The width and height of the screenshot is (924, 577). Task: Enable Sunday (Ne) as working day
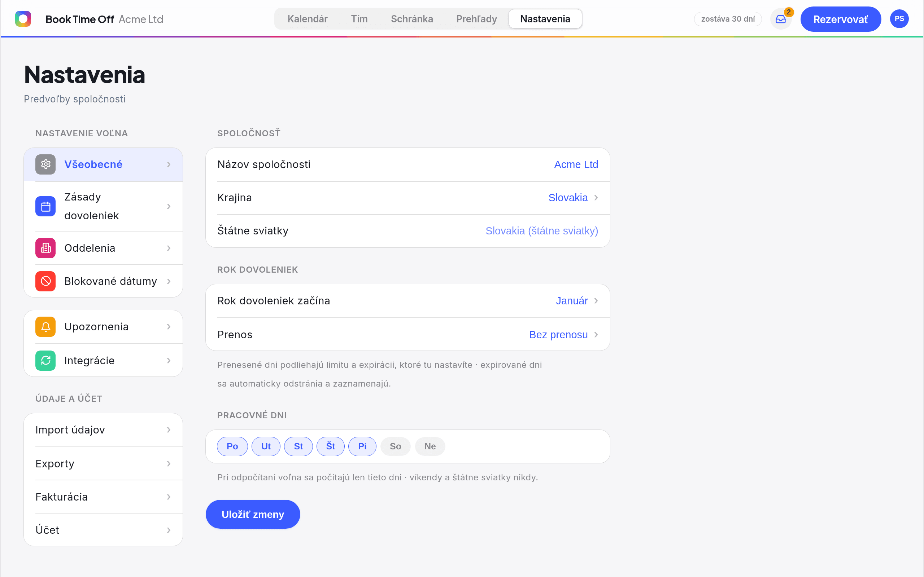point(430,446)
